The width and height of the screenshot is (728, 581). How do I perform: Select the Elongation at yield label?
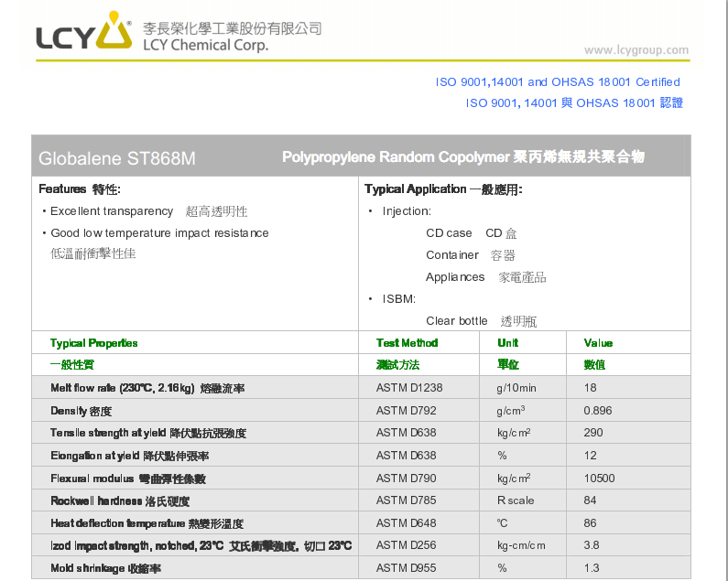point(129,456)
